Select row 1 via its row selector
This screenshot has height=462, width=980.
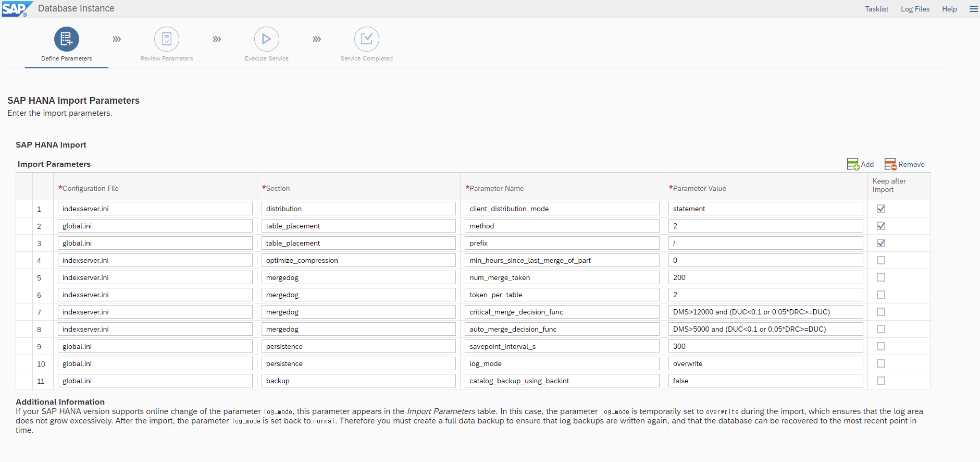pos(24,209)
